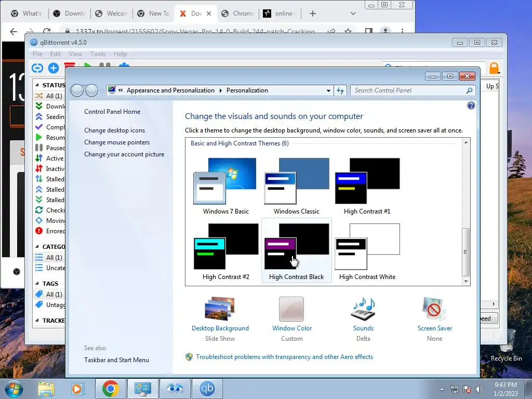Show hidden system tray icons
The height and width of the screenshot is (399, 532).
[442, 389]
